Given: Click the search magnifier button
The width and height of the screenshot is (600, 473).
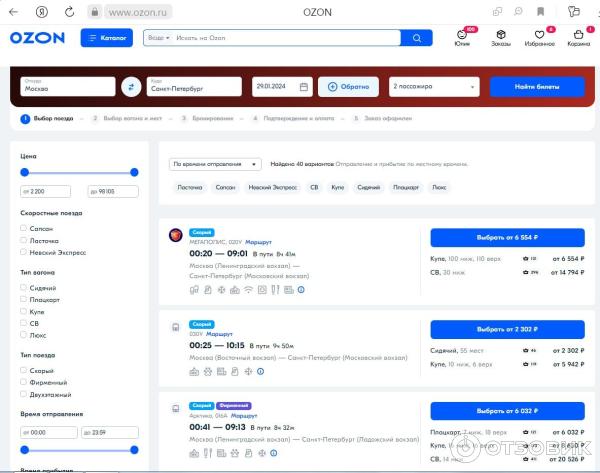Looking at the screenshot, I should click(x=415, y=38).
